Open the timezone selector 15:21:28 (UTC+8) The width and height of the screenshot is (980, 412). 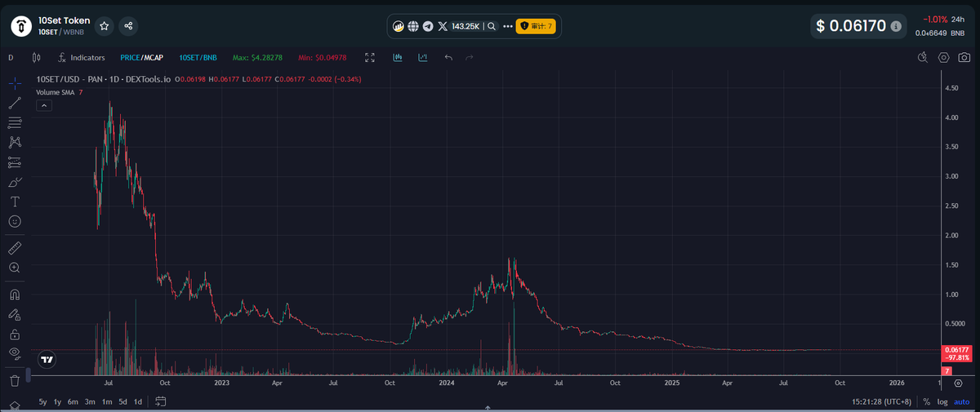coord(883,401)
